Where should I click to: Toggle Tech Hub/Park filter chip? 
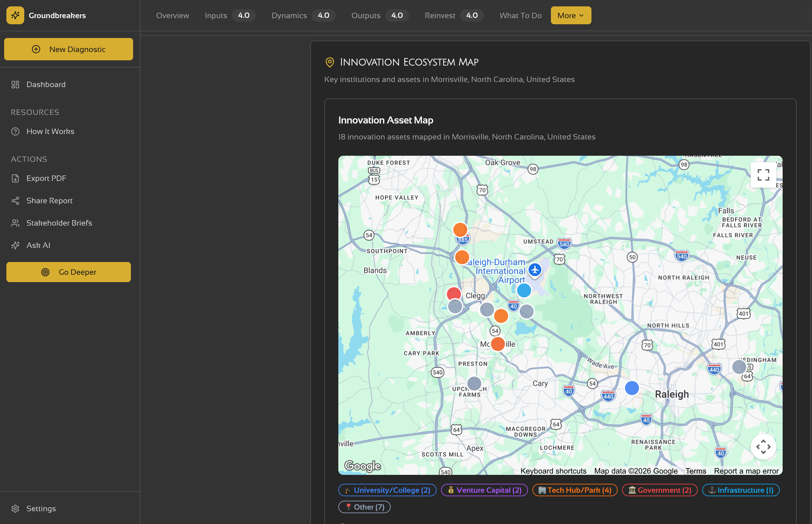pyautogui.click(x=575, y=490)
